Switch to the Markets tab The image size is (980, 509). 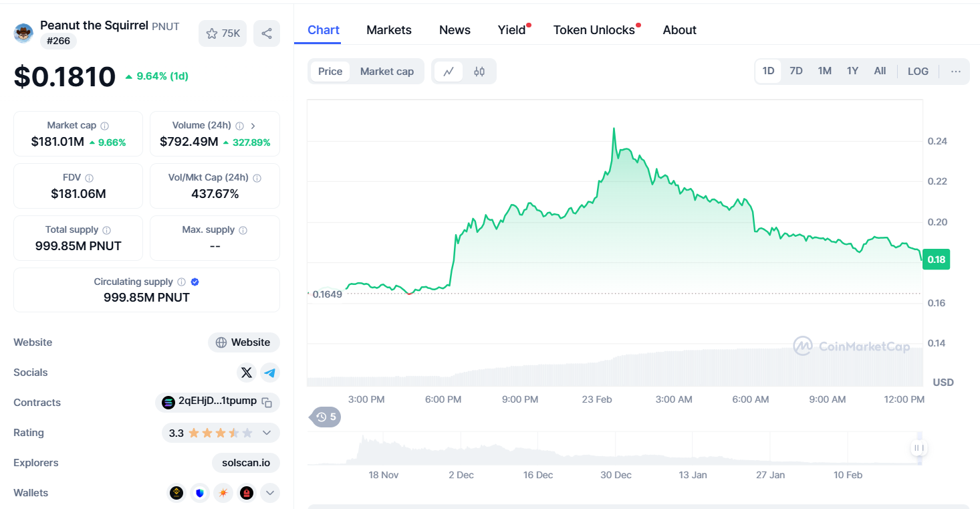pyautogui.click(x=389, y=30)
